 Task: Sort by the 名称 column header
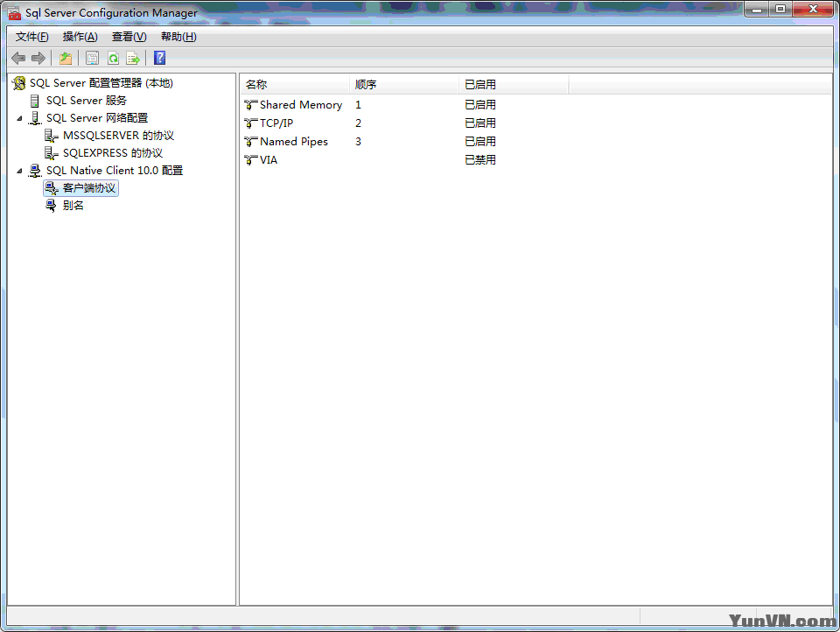click(295, 85)
